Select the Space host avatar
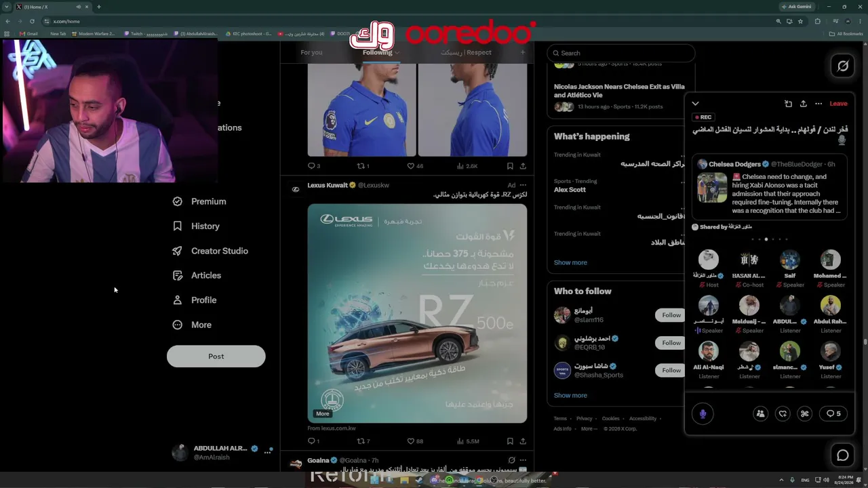Viewport: 868px width, 488px height. click(709, 260)
